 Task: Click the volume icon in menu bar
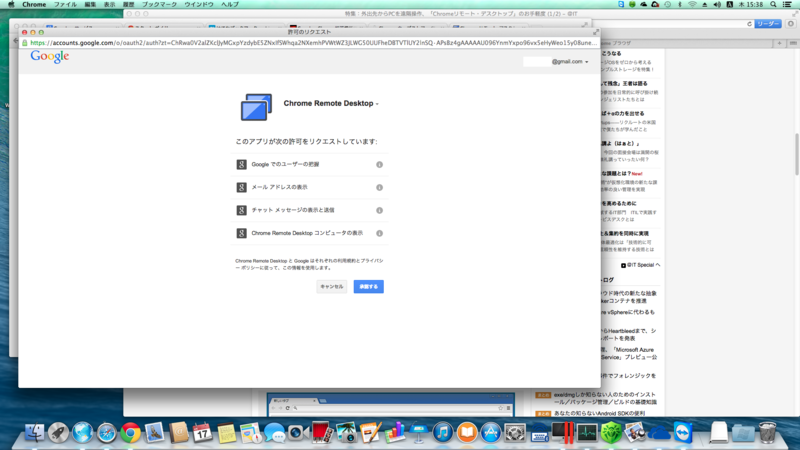tap(717, 4)
